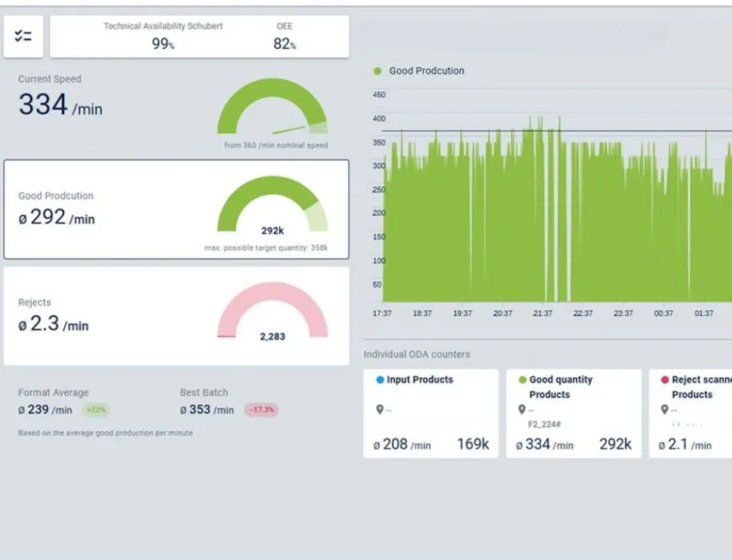Click the pink Rejects 2,283 gauge
The height and width of the screenshot is (560, 732).
coord(272,310)
